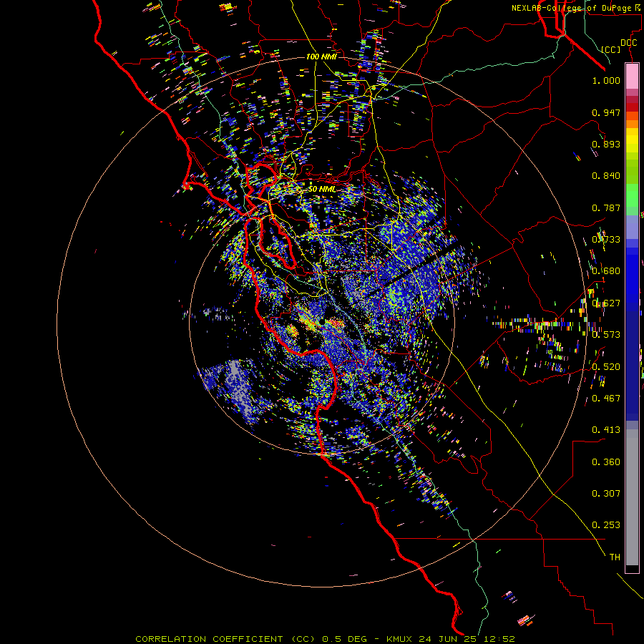The width and height of the screenshot is (644, 644).
Task: Click the 0.947 scale value
Action: [x=606, y=112]
